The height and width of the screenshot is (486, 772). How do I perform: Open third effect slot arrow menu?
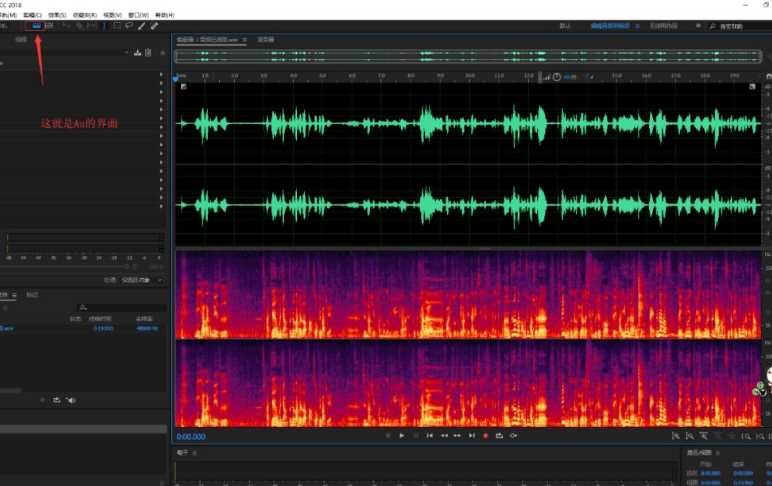(x=161, y=91)
